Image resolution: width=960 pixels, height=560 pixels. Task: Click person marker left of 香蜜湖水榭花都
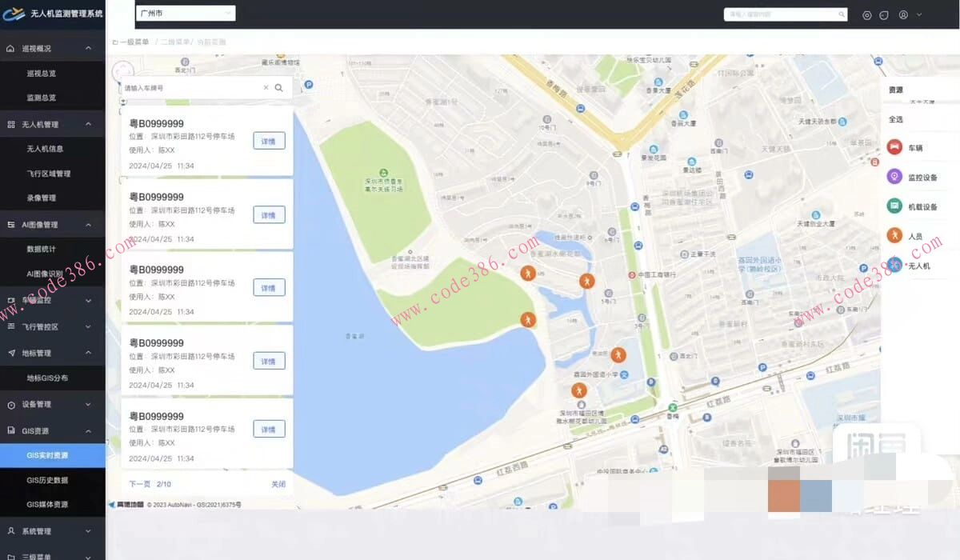(x=527, y=274)
